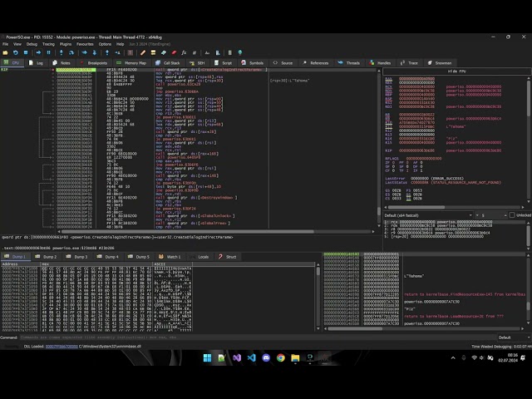The height and width of the screenshot is (399, 532).
Task: Click the Open file folder icon
Action: (5, 52)
